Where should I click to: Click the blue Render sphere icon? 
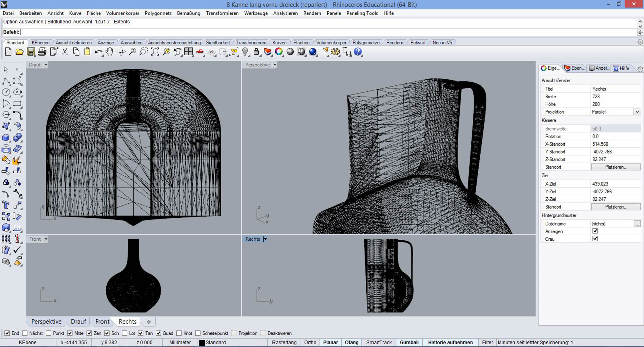click(x=313, y=52)
